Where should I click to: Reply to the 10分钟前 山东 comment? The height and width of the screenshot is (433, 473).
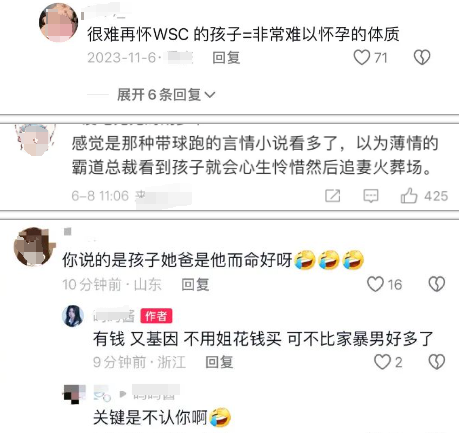click(195, 284)
